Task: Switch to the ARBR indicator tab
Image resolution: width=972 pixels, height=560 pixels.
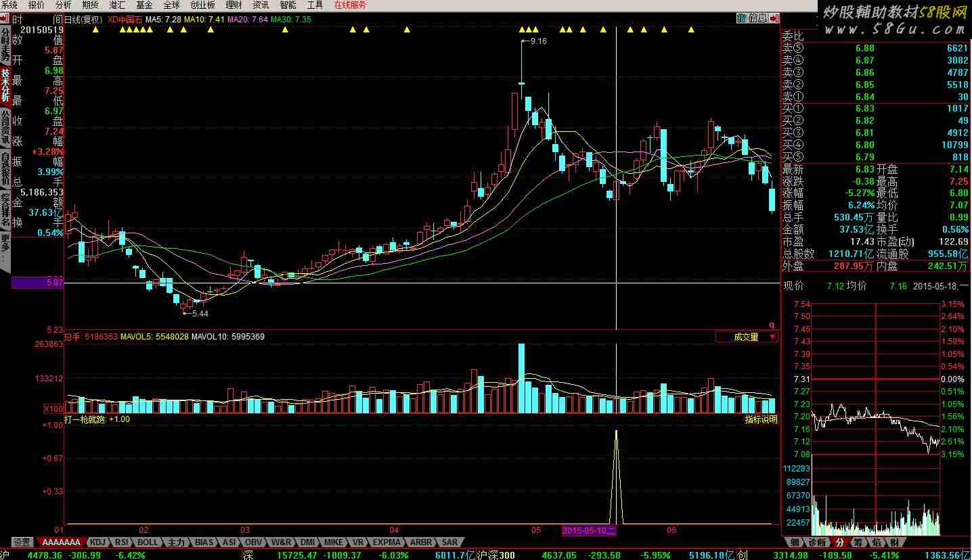Action: pos(420,542)
